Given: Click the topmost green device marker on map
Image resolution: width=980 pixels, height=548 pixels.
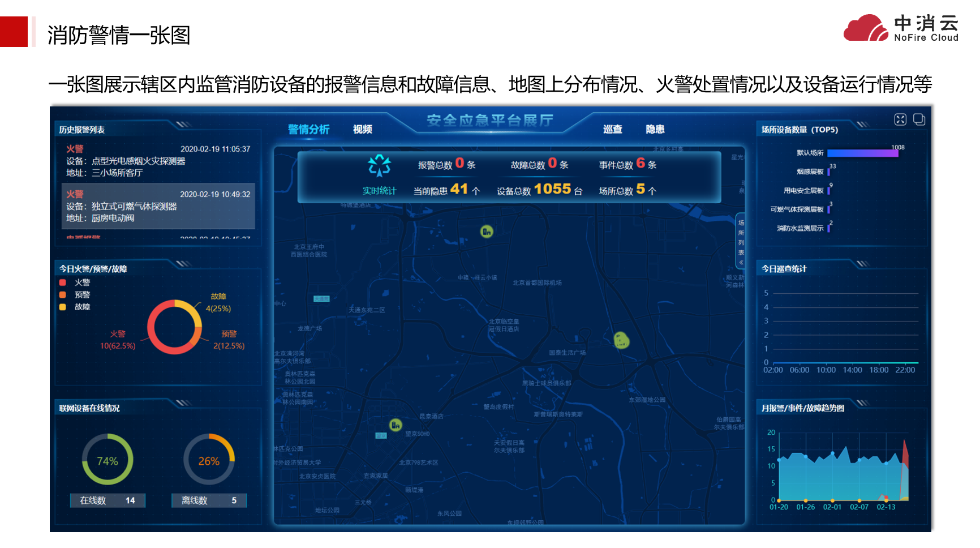Looking at the screenshot, I should (487, 231).
